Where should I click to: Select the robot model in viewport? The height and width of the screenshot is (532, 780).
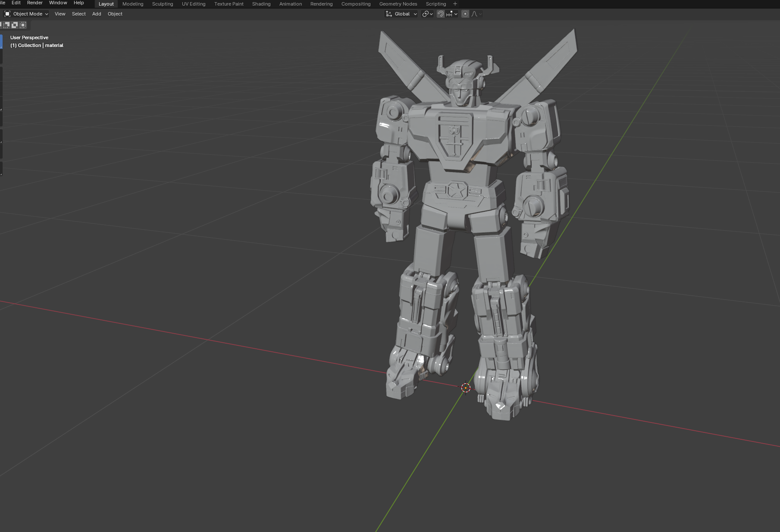point(461,194)
